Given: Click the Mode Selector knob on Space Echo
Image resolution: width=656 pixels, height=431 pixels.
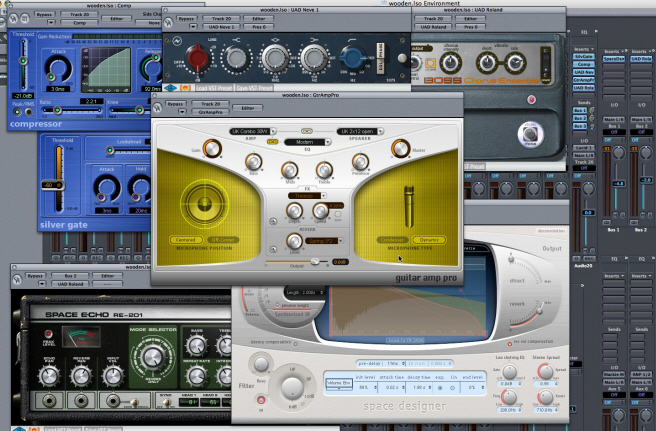Looking at the screenshot, I should (153, 358).
